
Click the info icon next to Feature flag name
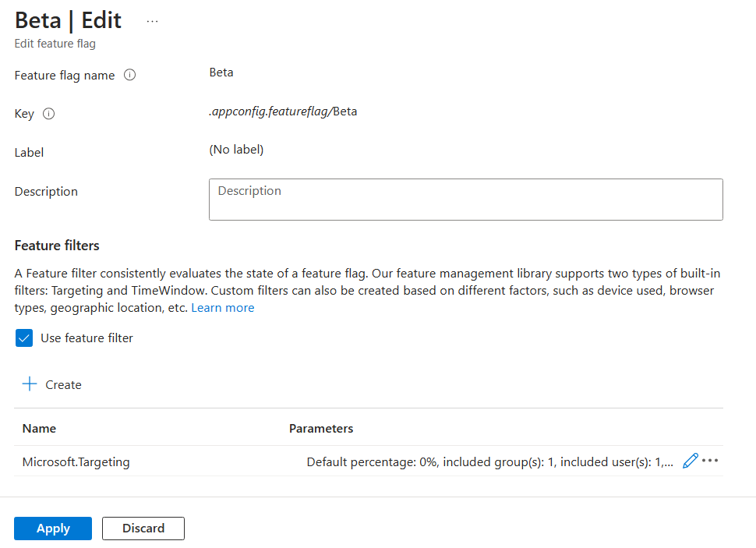(130, 76)
